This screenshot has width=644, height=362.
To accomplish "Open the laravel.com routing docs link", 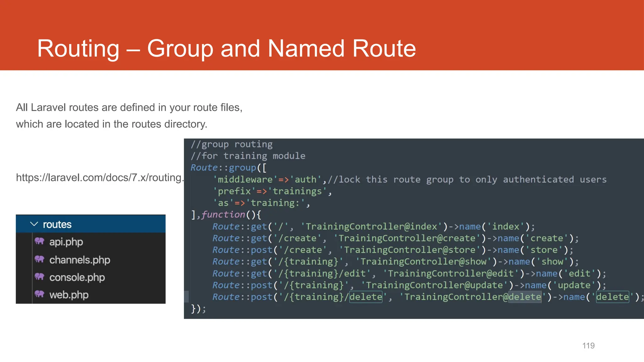I will coord(100,178).
